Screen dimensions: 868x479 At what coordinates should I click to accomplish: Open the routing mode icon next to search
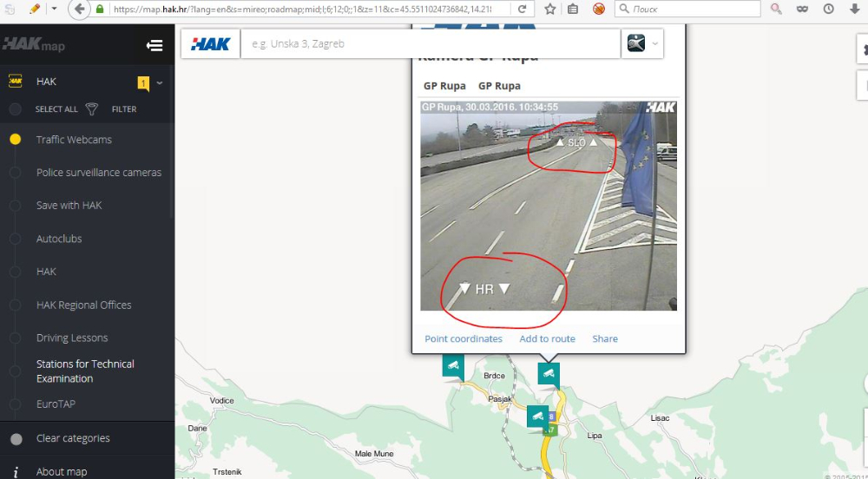coord(636,43)
